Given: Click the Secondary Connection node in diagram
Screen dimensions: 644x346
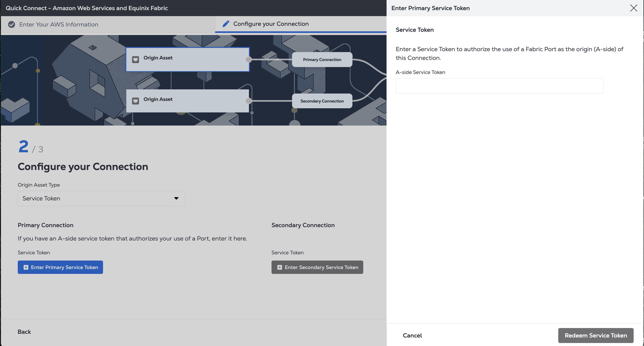Looking at the screenshot, I should [x=322, y=101].
